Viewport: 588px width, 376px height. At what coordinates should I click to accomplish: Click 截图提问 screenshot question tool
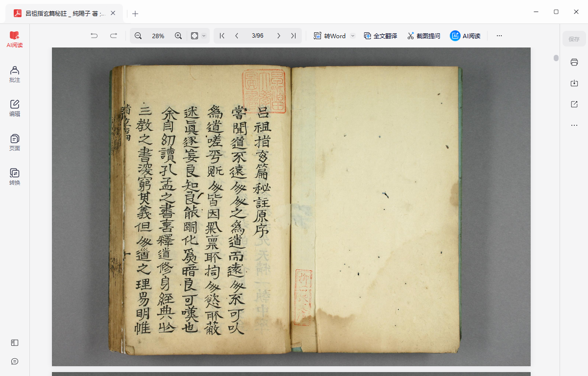(x=423, y=36)
